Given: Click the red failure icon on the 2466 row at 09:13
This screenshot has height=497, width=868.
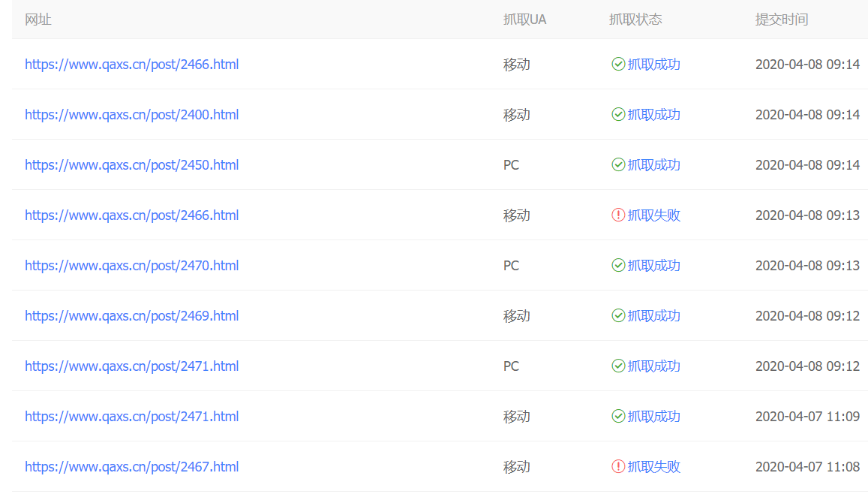Looking at the screenshot, I should coord(617,215).
